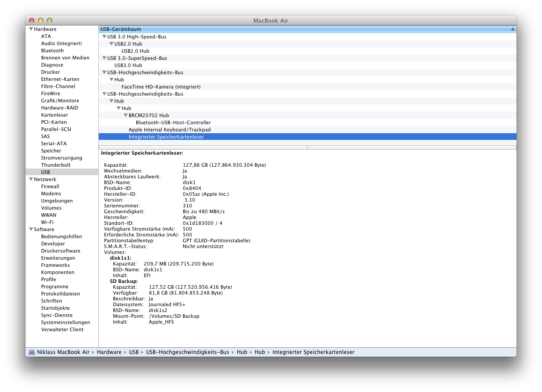Screen dimensions: 542x392
Task: Click Niklass MacBook Air in path bar
Action: (x=63, y=352)
